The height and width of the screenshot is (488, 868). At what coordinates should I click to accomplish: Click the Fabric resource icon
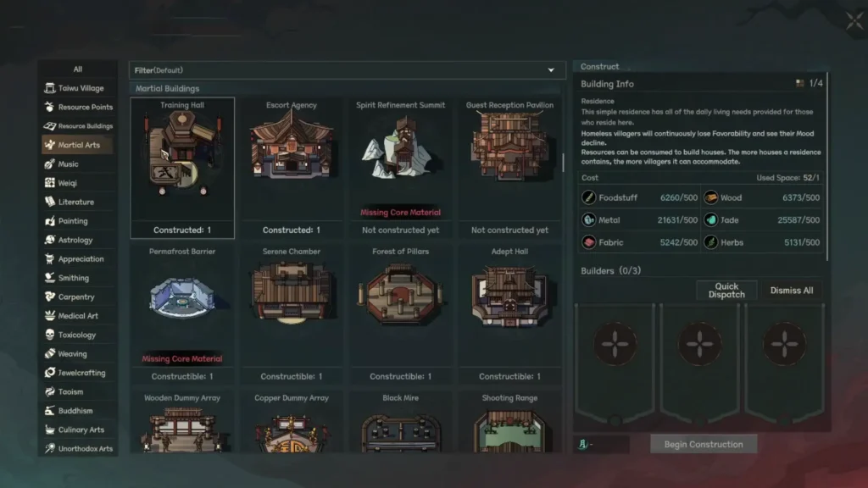coord(588,241)
